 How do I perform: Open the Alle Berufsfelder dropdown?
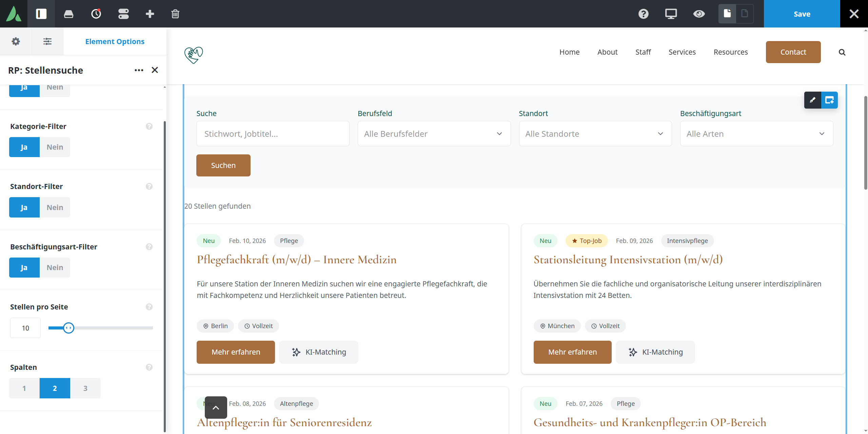click(434, 133)
